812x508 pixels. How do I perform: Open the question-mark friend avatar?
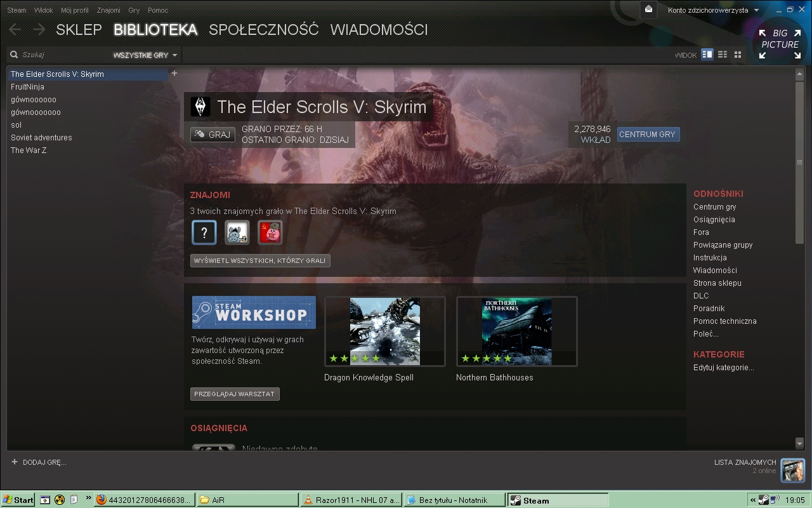point(204,232)
